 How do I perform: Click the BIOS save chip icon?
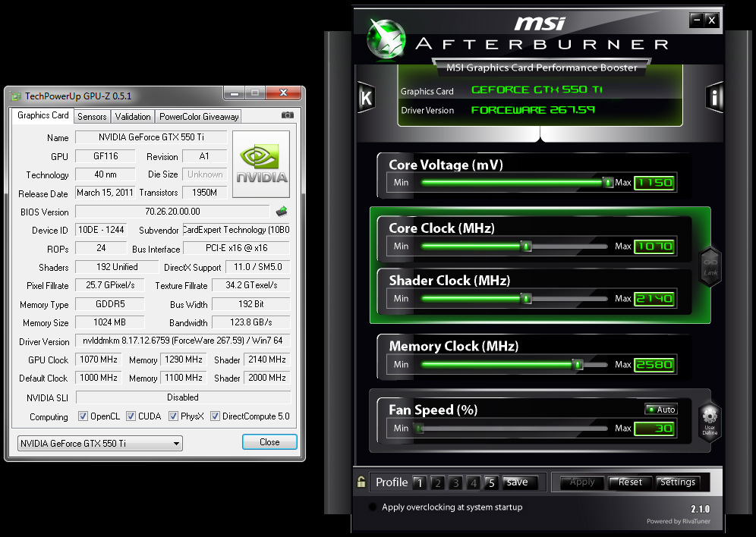tap(282, 211)
